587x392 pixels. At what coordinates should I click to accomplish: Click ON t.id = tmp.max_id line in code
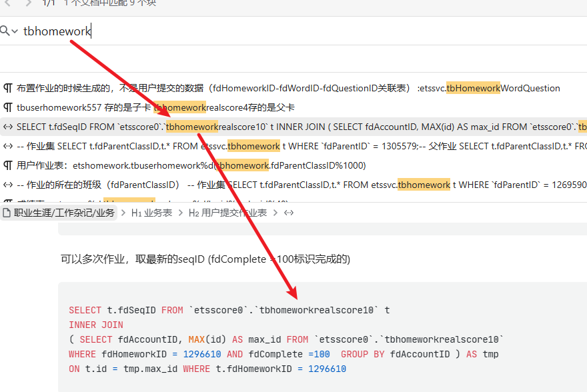[x=207, y=369]
